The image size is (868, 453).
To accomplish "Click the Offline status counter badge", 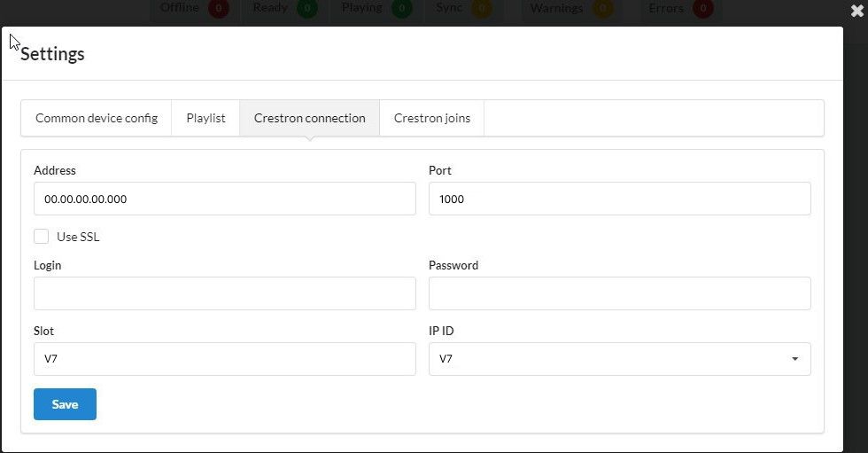I will point(219,8).
